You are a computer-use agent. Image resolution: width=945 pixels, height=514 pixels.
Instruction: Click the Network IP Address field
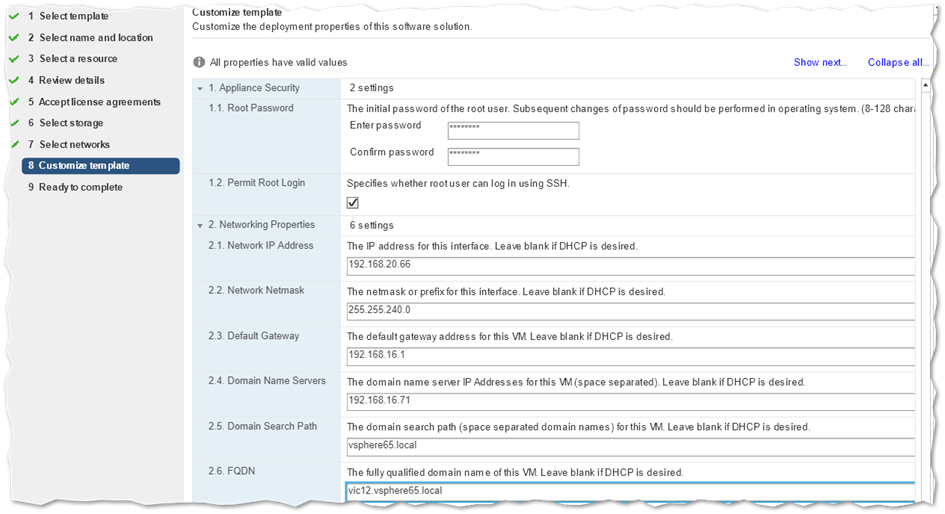(630, 265)
